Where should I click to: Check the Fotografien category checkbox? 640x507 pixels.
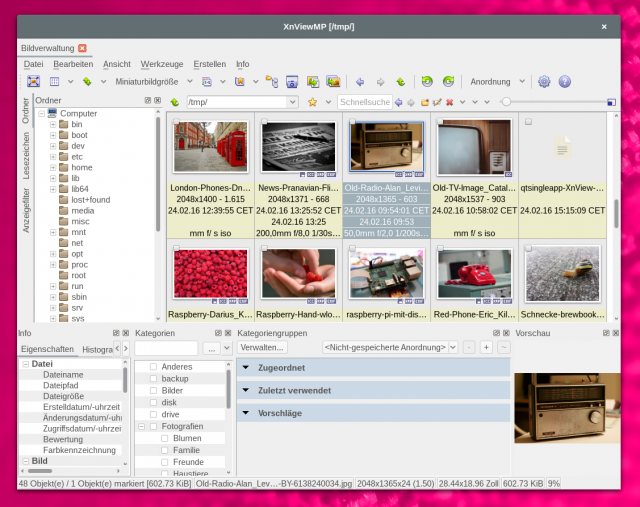(153, 426)
